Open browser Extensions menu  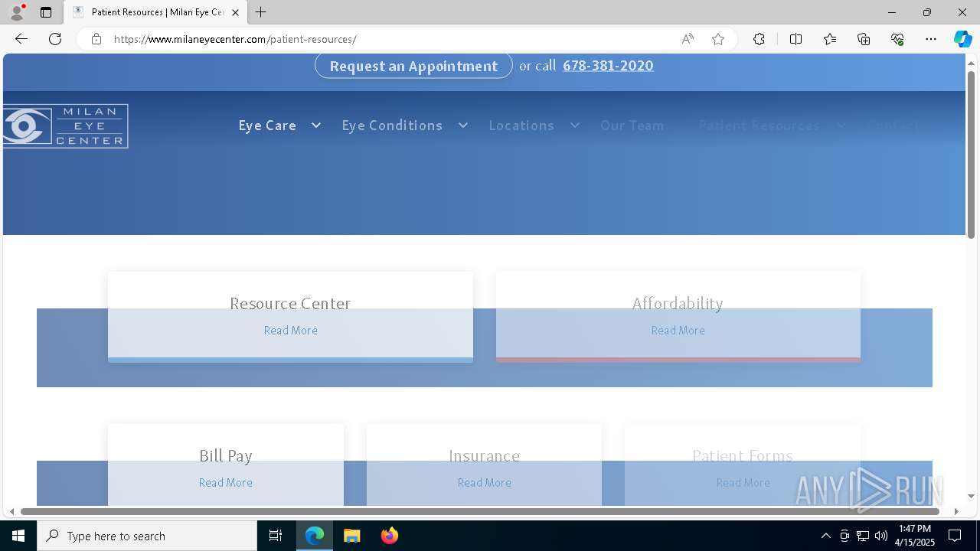coord(759,39)
